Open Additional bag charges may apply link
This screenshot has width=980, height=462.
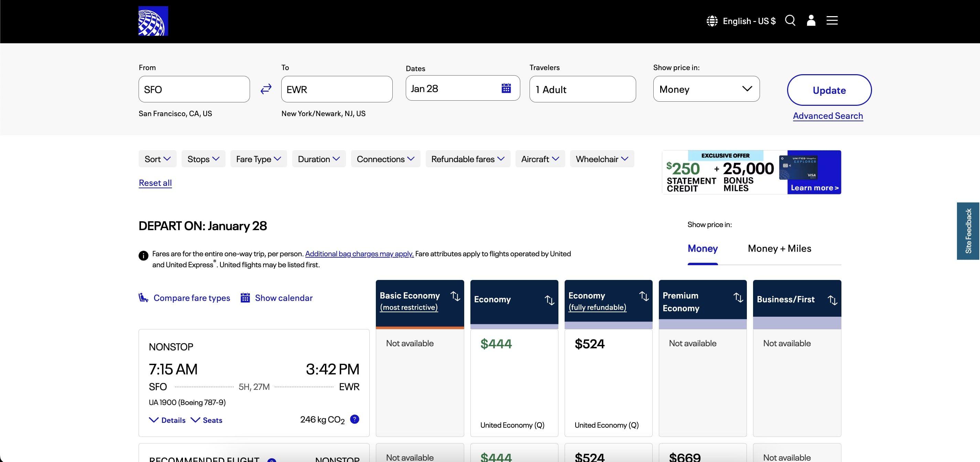359,254
